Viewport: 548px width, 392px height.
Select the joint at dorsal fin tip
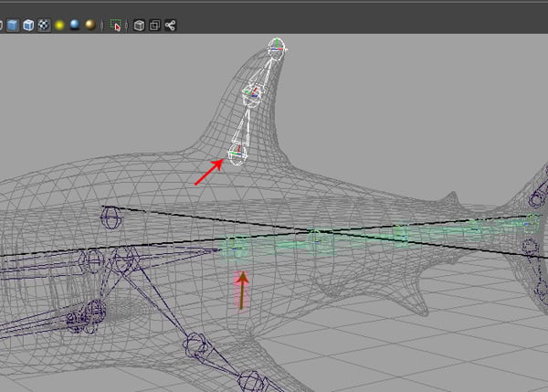pos(277,48)
